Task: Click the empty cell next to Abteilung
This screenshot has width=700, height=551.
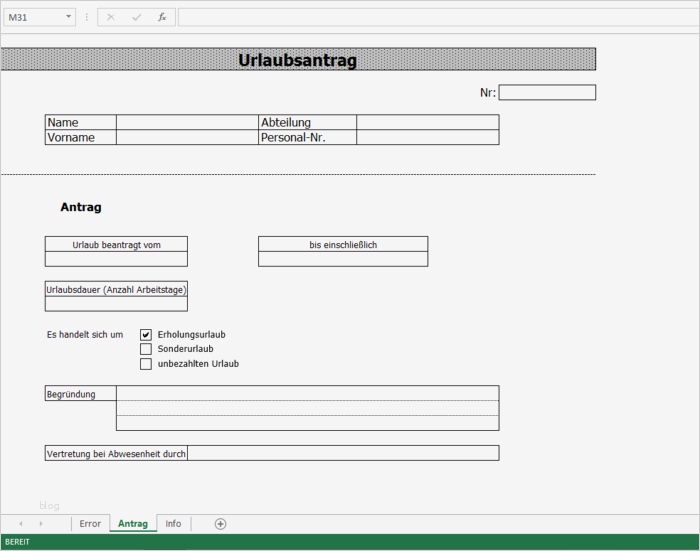Action: click(428, 122)
